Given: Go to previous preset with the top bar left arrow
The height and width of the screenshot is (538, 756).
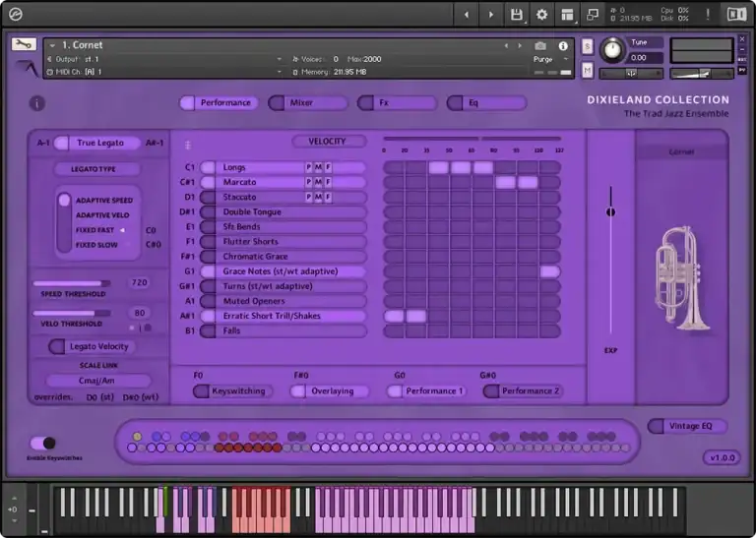Looking at the screenshot, I should 467,15.
